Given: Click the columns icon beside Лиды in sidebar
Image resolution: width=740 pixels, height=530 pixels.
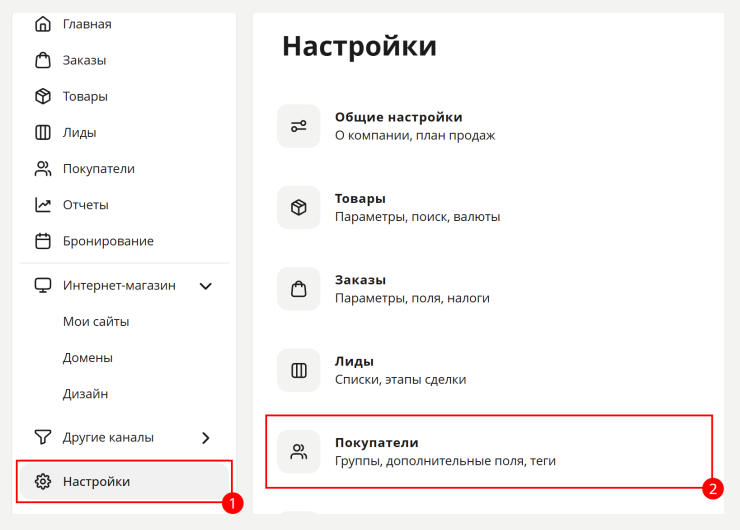Looking at the screenshot, I should (x=43, y=133).
